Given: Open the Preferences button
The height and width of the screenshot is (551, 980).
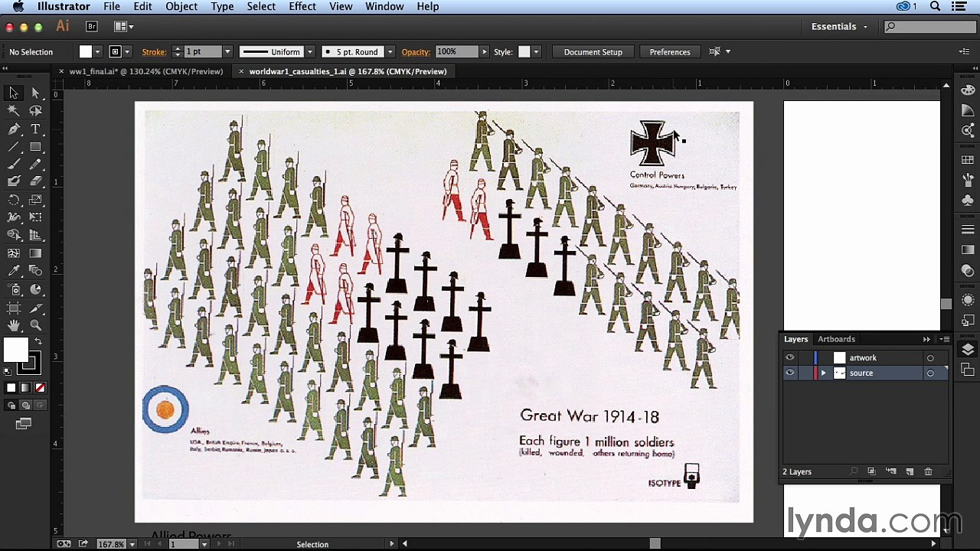Looking at the screenshot, I should (670, 52).
